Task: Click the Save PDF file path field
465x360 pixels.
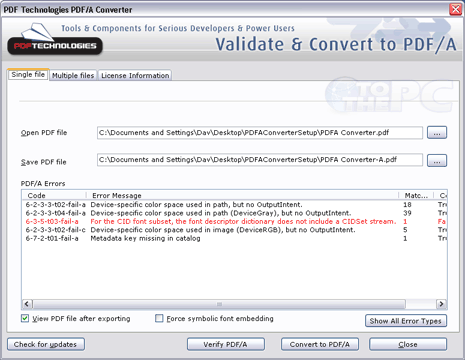Action: click(x=260, y=160)
